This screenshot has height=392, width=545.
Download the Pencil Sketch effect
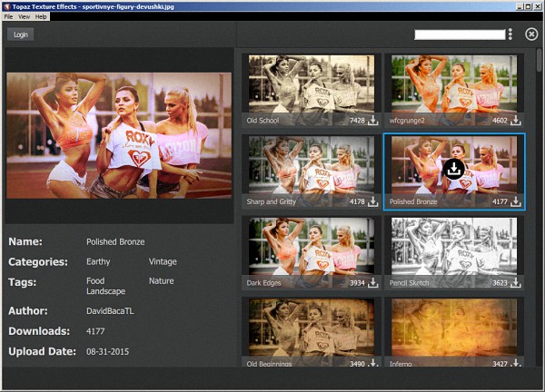point(516,282)
